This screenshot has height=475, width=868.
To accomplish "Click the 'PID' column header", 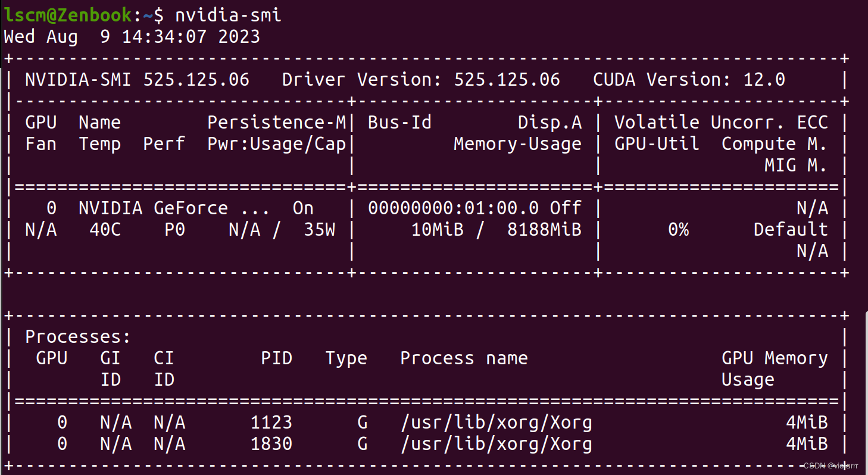I will click(276, 358).
